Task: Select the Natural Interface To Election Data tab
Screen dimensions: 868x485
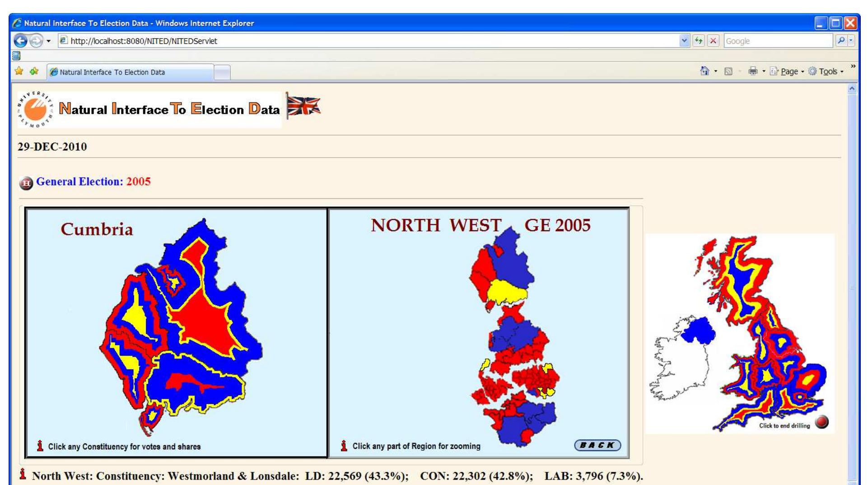Action: [x=130, y=72]
